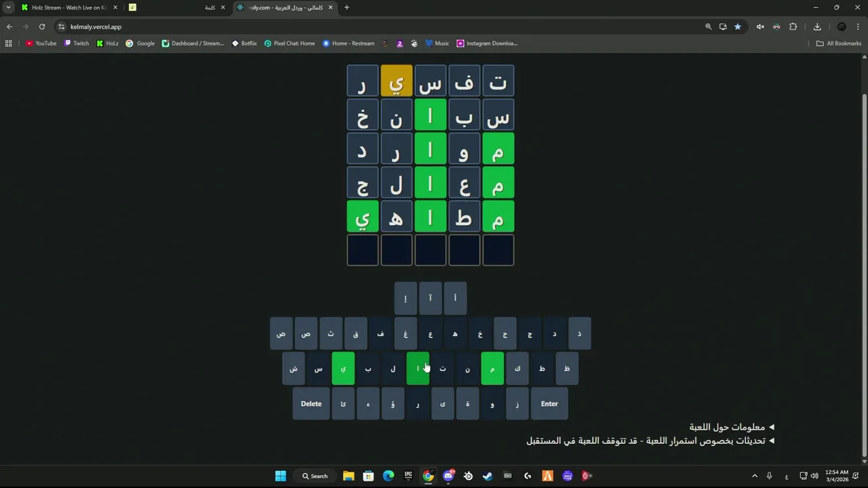
Task: Open a new browser tab
Action: 347,7
